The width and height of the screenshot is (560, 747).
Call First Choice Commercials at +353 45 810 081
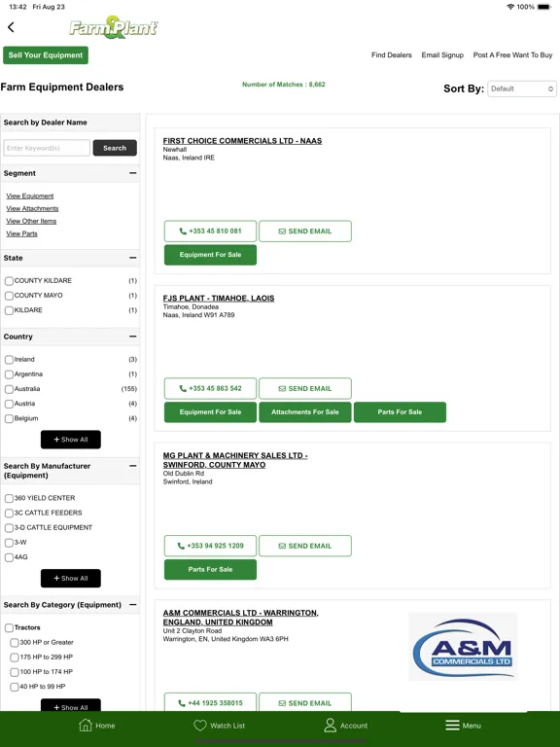point(210,231)
